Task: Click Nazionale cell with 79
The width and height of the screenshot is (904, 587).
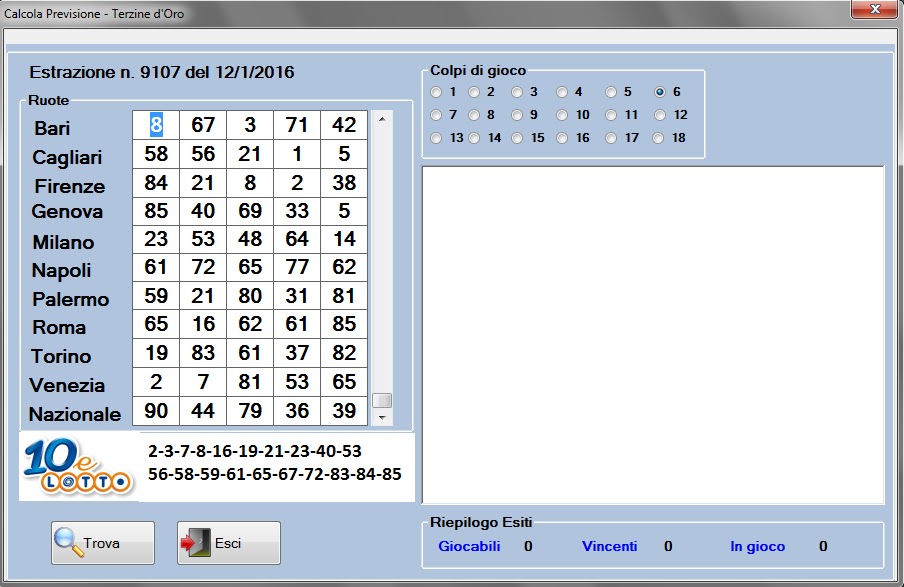Action: click(x=250, y=411)
